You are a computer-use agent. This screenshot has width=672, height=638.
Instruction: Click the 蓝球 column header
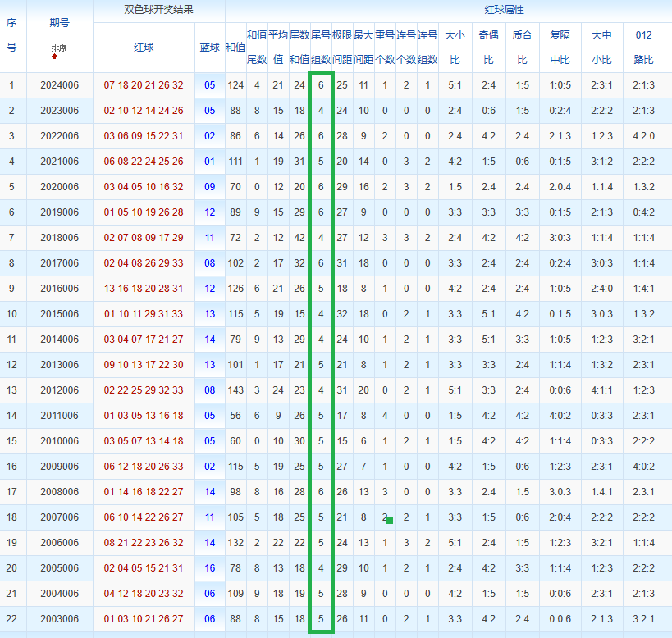(209, 48)
